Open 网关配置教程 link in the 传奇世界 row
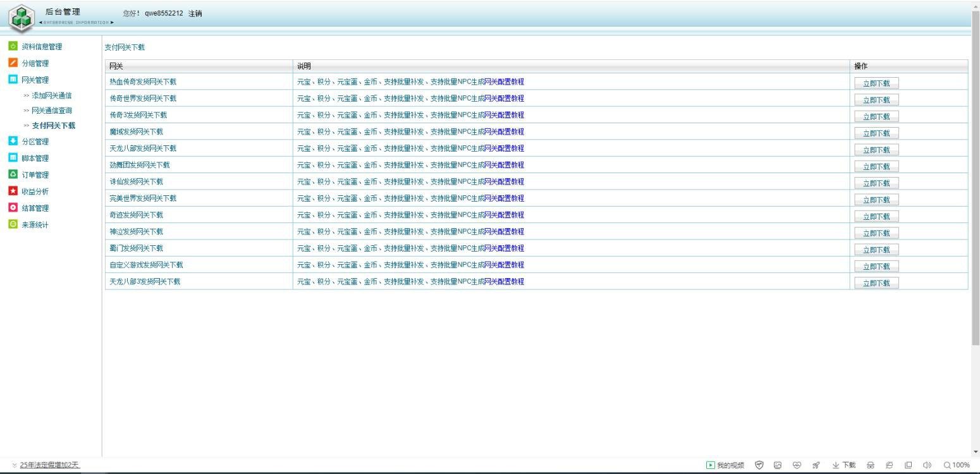The image size is (980, 474). click(x=504, y=98)
